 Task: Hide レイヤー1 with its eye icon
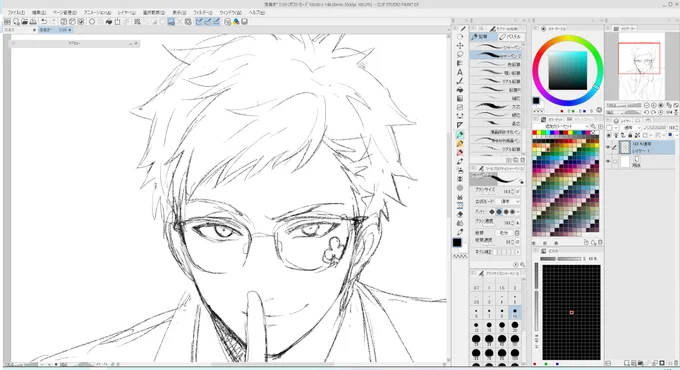(x=608, y=147)
